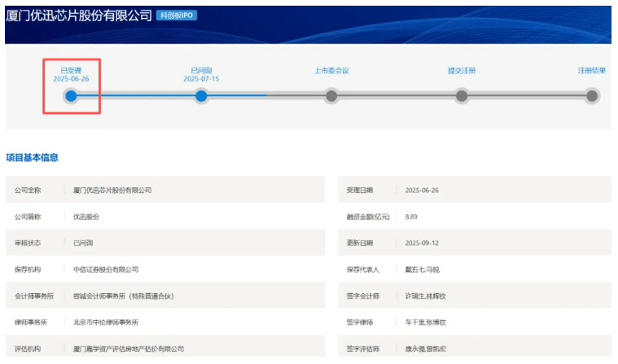The image size is (618, 364).
Task: Select the 项目基本信息 section heading
Action: (x=32, y=157)
